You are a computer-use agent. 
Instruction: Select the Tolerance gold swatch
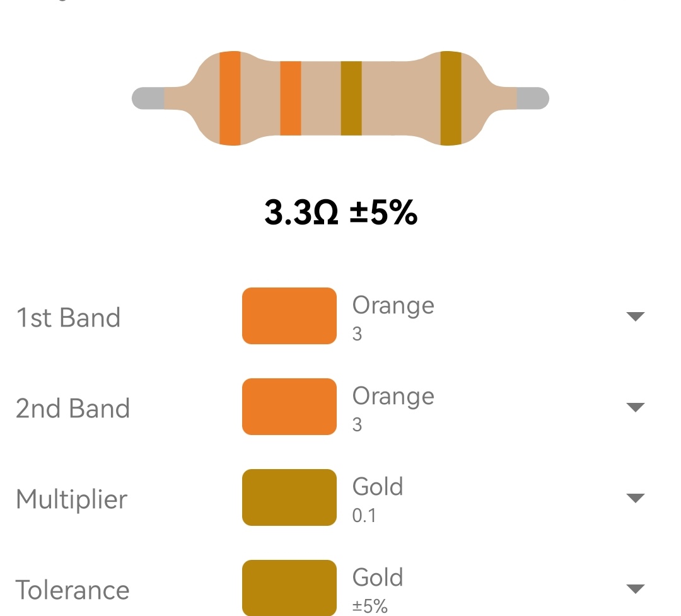[289, 588]
